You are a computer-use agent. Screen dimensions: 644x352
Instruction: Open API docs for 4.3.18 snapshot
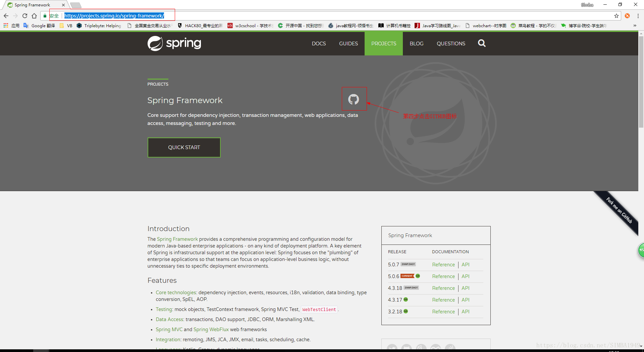[465, 288]
